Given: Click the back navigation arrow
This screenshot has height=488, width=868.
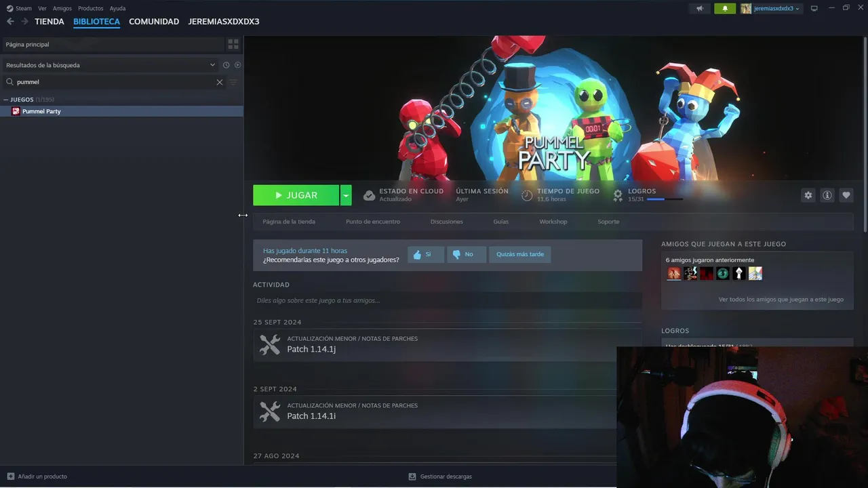Looking at the screenshot, I should coord(10,22).
